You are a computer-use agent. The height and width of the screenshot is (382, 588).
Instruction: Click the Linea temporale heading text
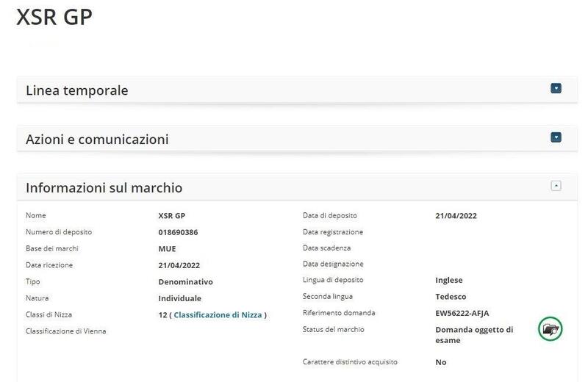tap(77, 90)
